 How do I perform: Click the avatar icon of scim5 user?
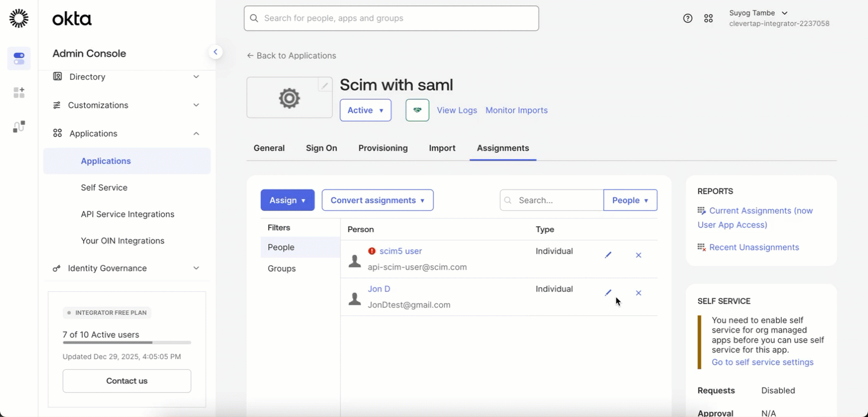click(x=355, y=261)
